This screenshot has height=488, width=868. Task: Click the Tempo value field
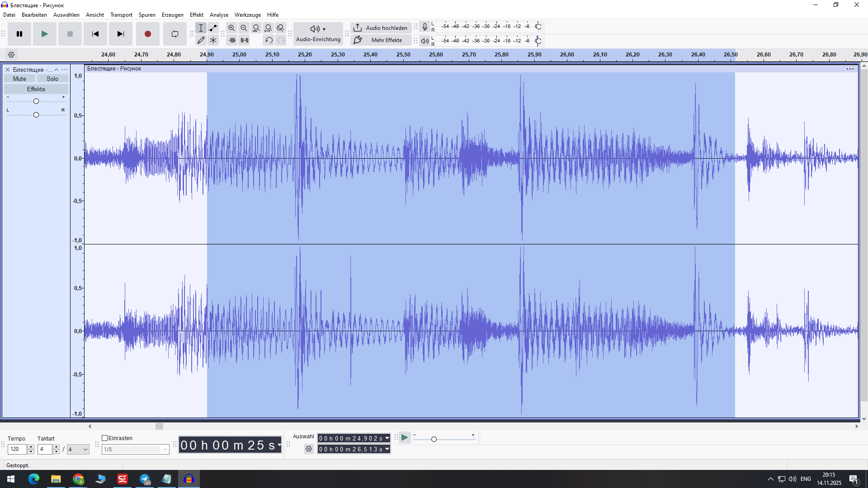click(18, 449)
